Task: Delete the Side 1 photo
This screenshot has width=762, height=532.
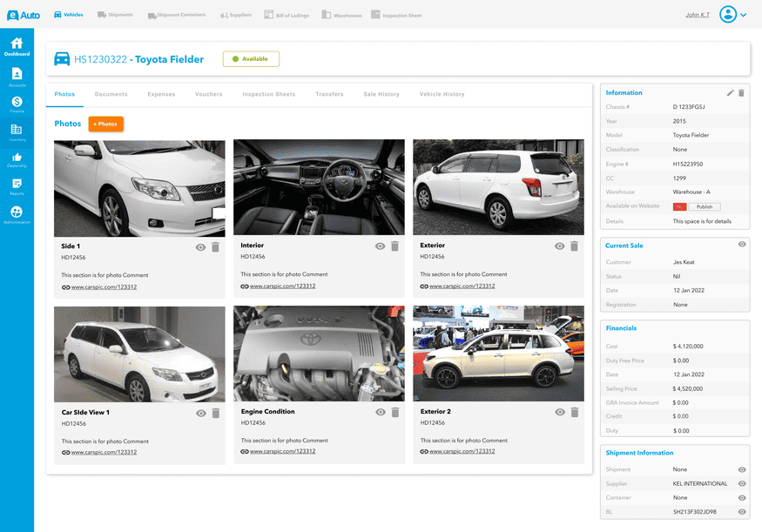Action: pos(215,246)
